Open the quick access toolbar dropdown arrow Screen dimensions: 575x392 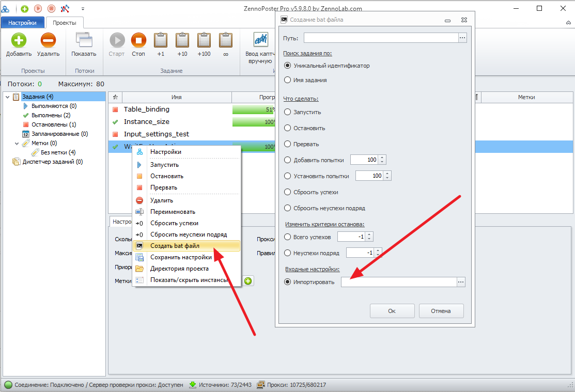[83, 8]
